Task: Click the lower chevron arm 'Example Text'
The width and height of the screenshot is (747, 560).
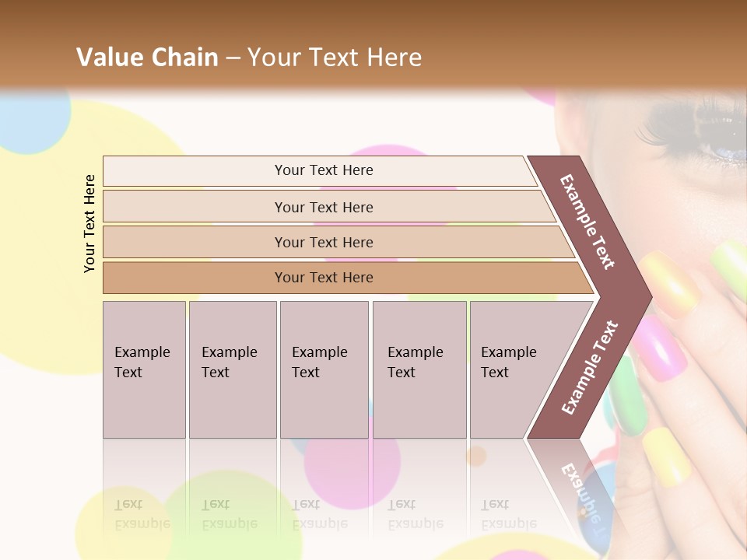Action: (x=589, y=367)
